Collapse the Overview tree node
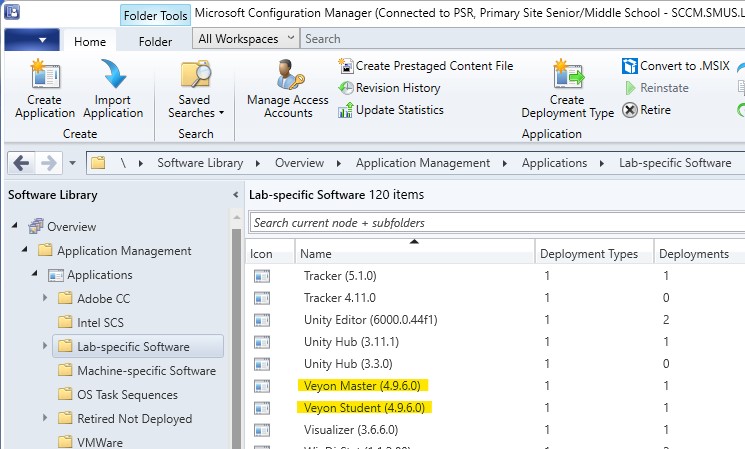 pos(15,225)
